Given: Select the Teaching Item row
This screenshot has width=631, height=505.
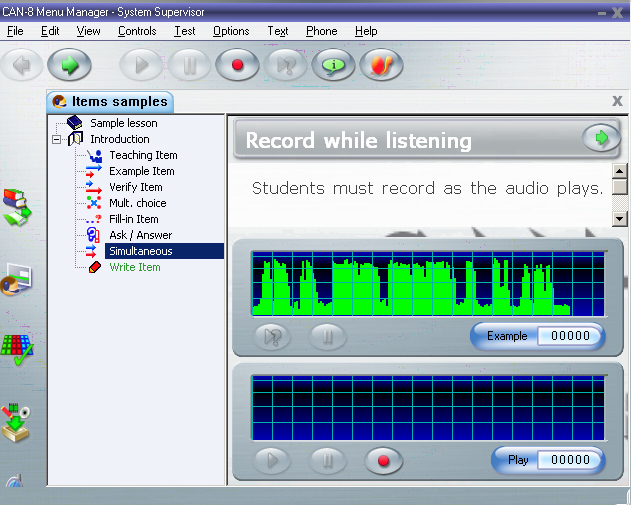Looking at the screenshot, I should [143, 155].
